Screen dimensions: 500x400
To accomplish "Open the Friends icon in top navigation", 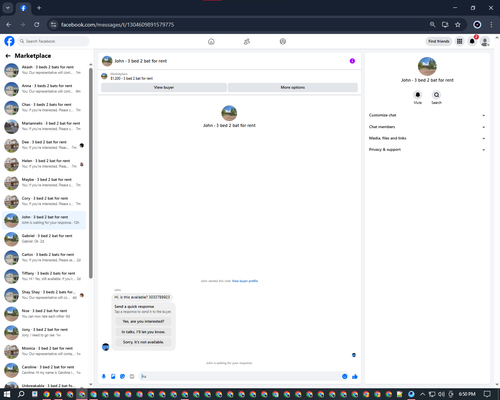I will tap(247, 41).
